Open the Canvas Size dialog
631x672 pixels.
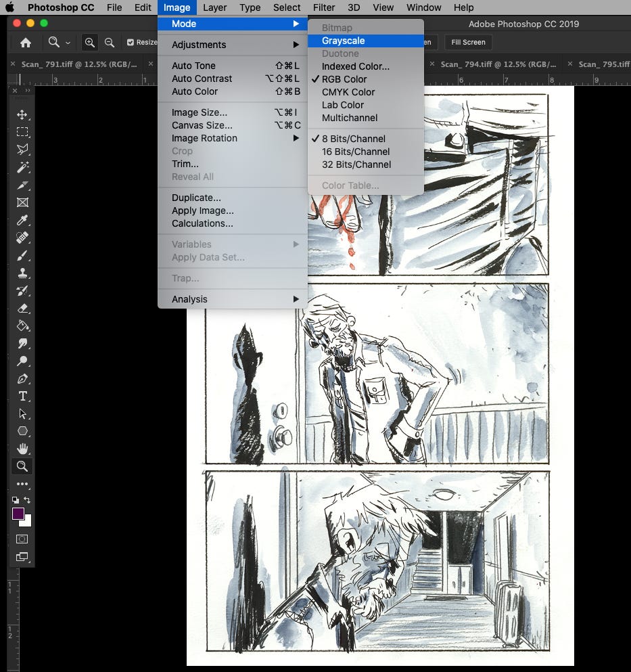[x=233, y=126]
